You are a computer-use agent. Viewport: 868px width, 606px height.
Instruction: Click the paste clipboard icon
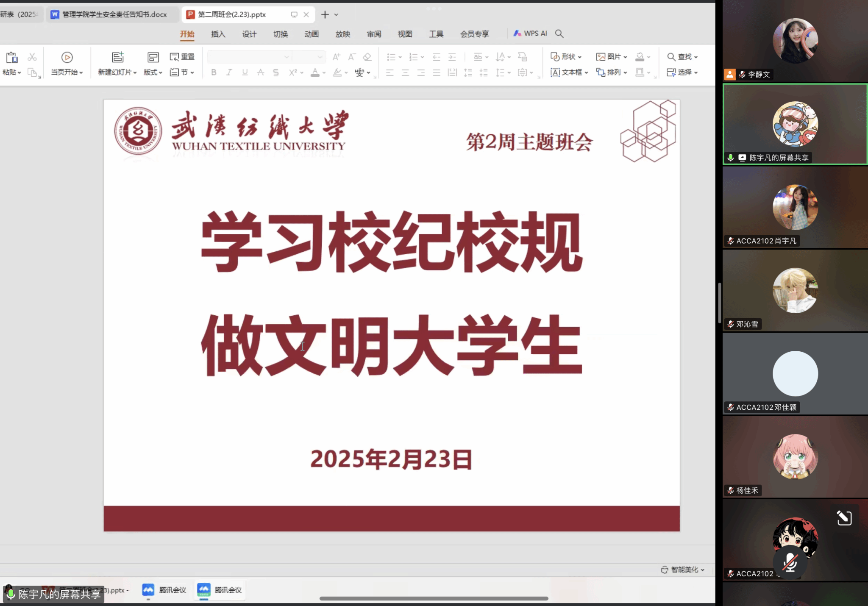point(12,57)
